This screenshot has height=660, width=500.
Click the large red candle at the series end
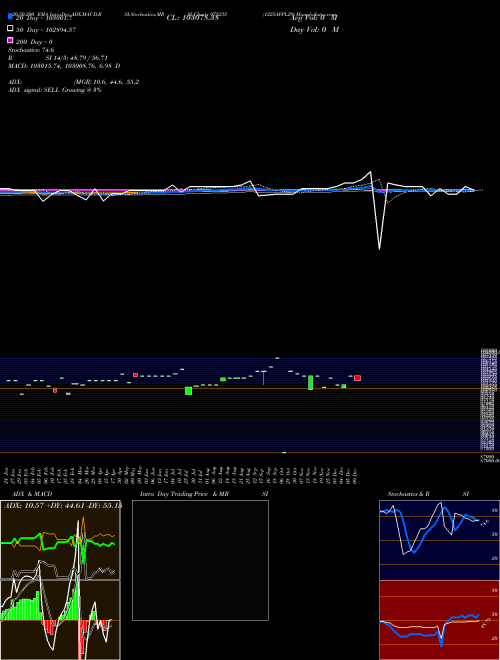click(357, 378)
